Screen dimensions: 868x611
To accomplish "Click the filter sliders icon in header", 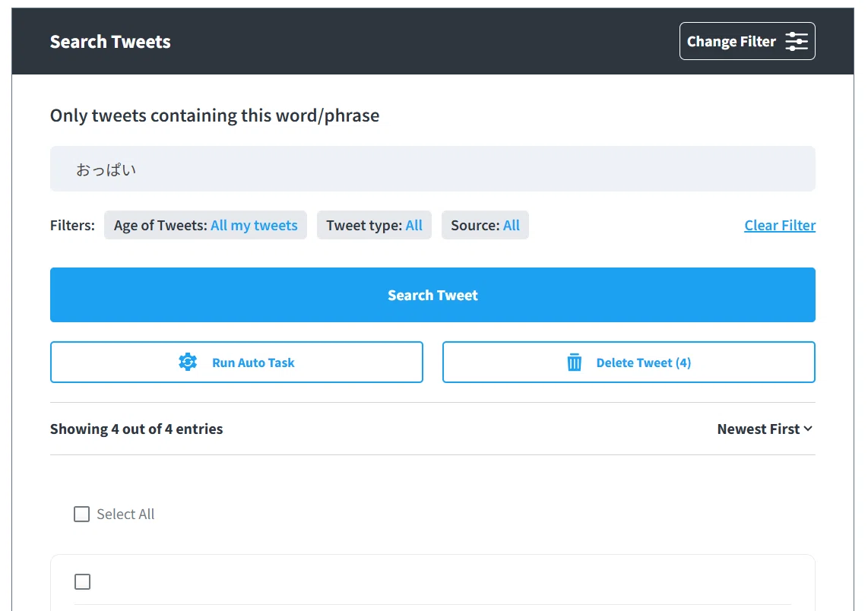I will click(797, 42).
